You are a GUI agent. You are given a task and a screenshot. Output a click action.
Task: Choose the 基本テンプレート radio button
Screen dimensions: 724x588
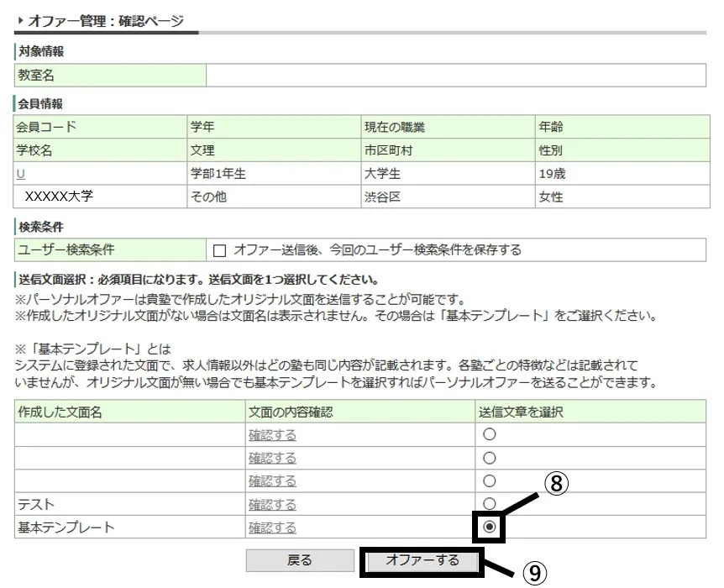click(490, 528)
